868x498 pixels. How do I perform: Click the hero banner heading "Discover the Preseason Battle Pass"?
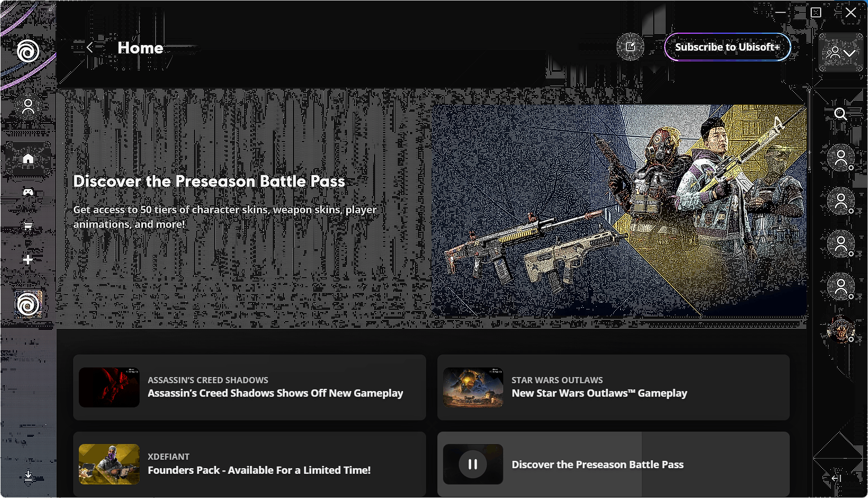pos(209,181)
